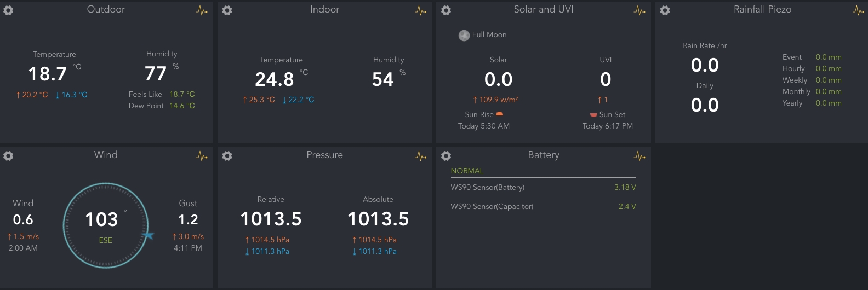Click the Sun Set icon
Screen dimensions: 868x290
(593, 115)
